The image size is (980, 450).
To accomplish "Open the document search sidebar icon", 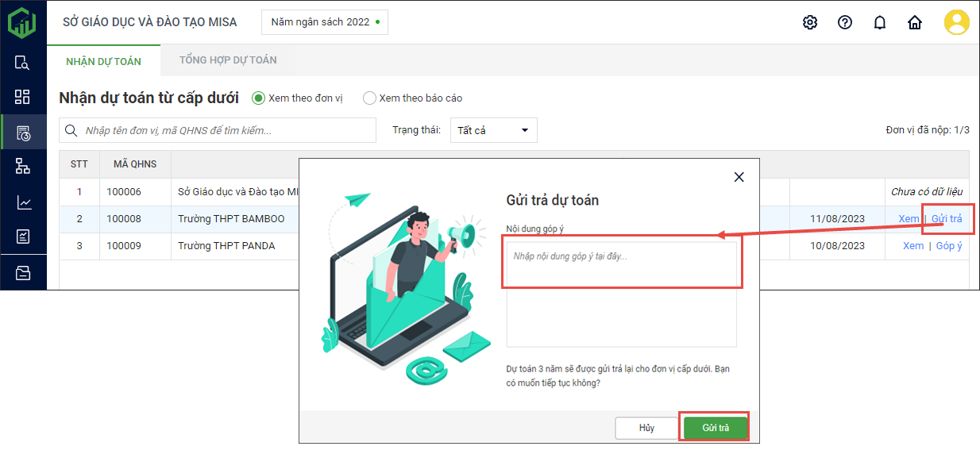I will pyautogui.click(x=22, y=63).
